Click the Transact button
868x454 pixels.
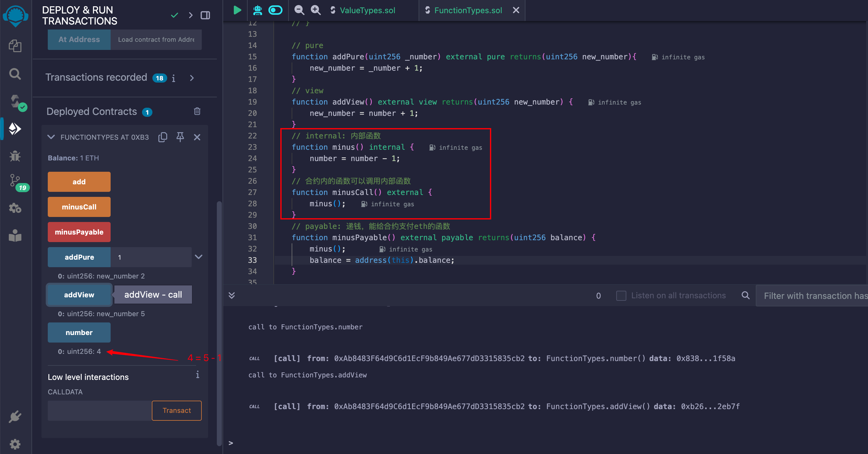pos(177,411)
